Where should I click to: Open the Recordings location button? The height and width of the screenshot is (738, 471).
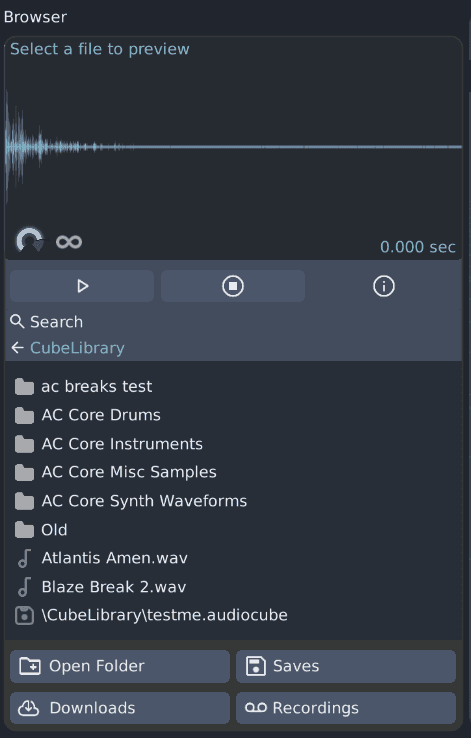click(x=346, y=708)
